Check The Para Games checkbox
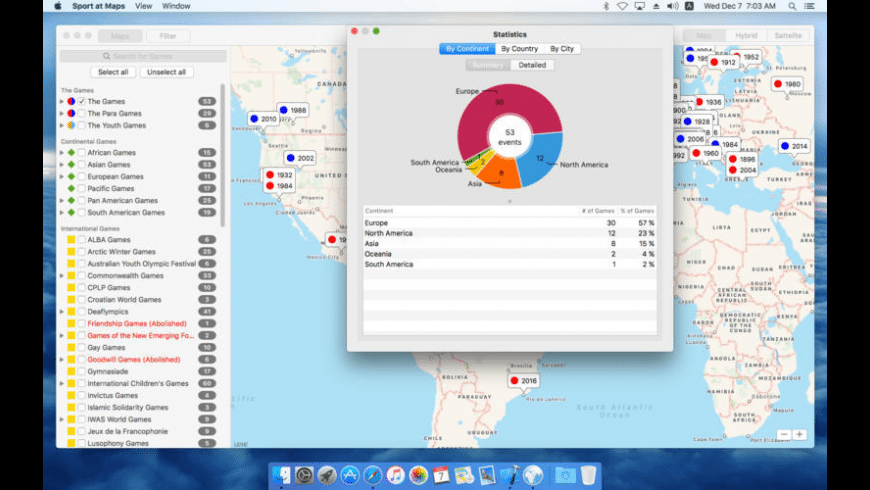 [82, 113]
